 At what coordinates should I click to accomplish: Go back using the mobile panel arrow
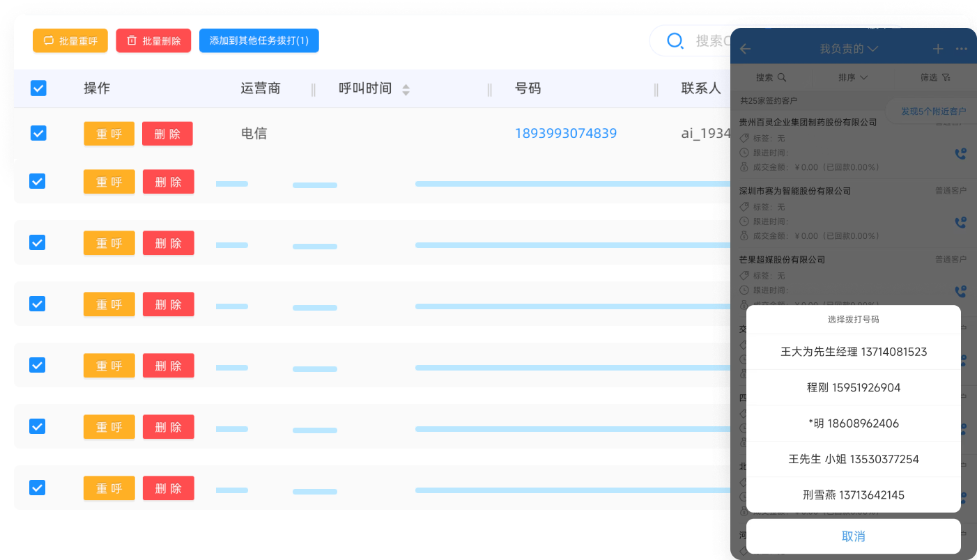pos(745,49)
